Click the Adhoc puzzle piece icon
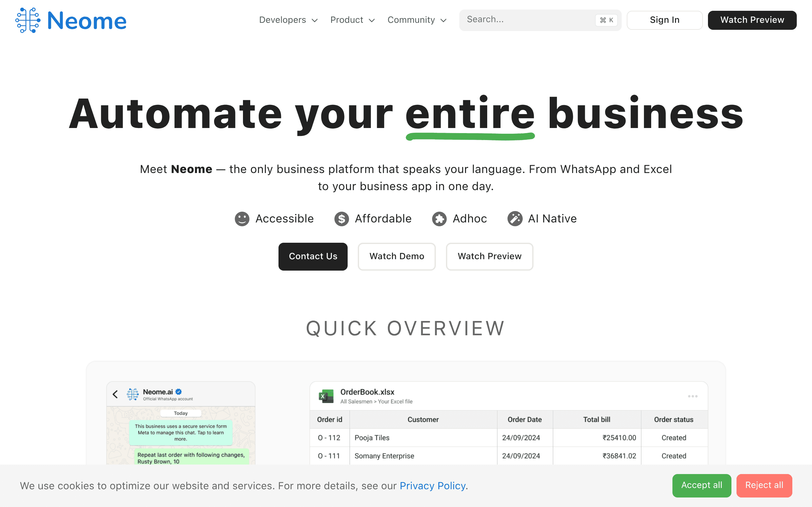812x507 pixels. click(x=439, y=219)
